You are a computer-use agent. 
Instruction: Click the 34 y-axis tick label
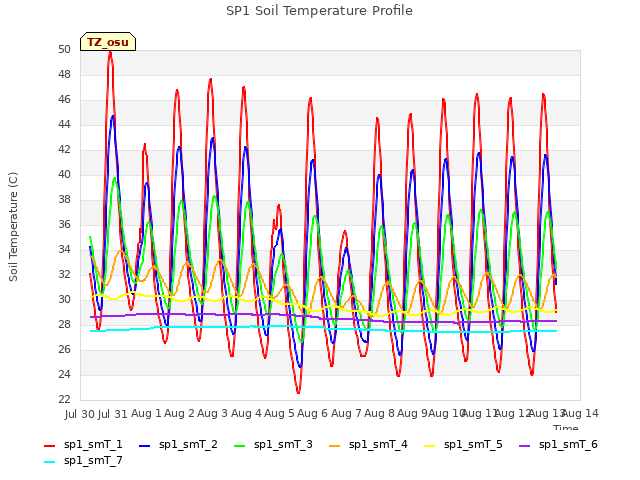click(64, 249)
